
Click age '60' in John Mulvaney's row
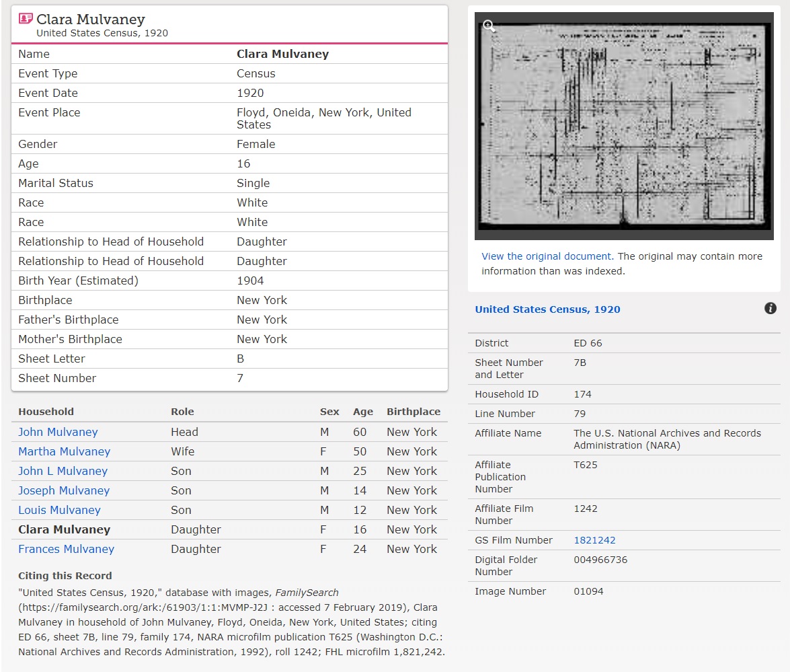tap(360, 432)
